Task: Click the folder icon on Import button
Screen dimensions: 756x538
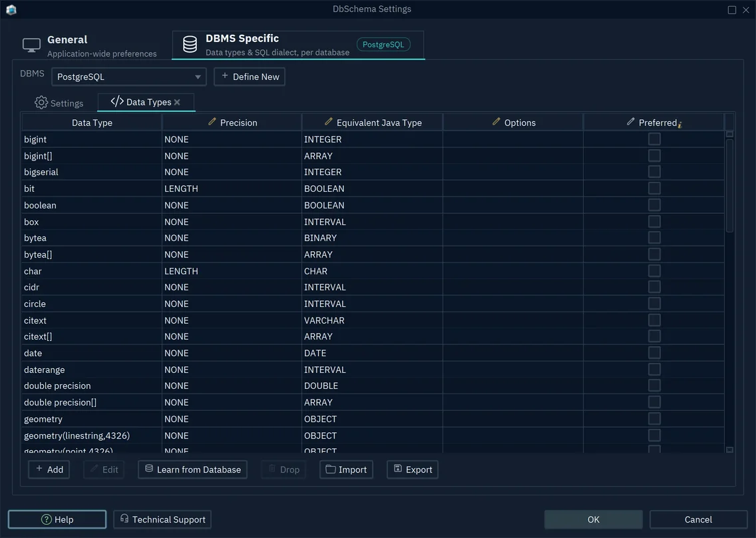Action: coord(330,469)
